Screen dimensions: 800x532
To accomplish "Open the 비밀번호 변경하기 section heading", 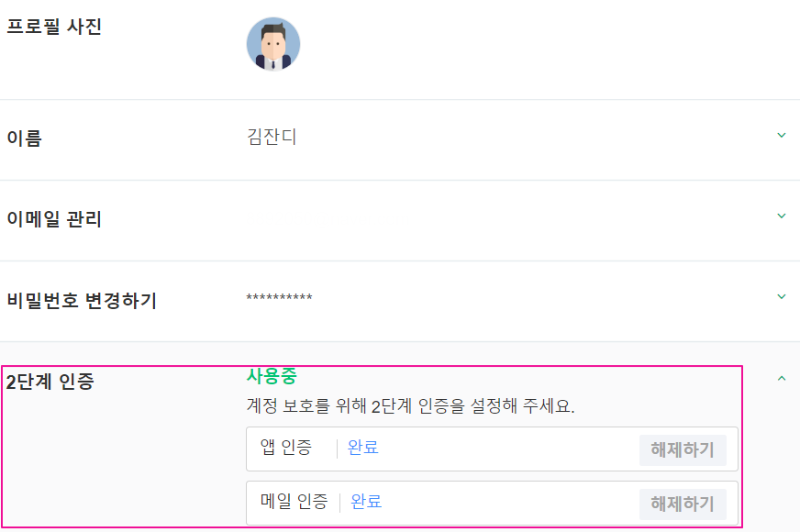I will point(82,300).
